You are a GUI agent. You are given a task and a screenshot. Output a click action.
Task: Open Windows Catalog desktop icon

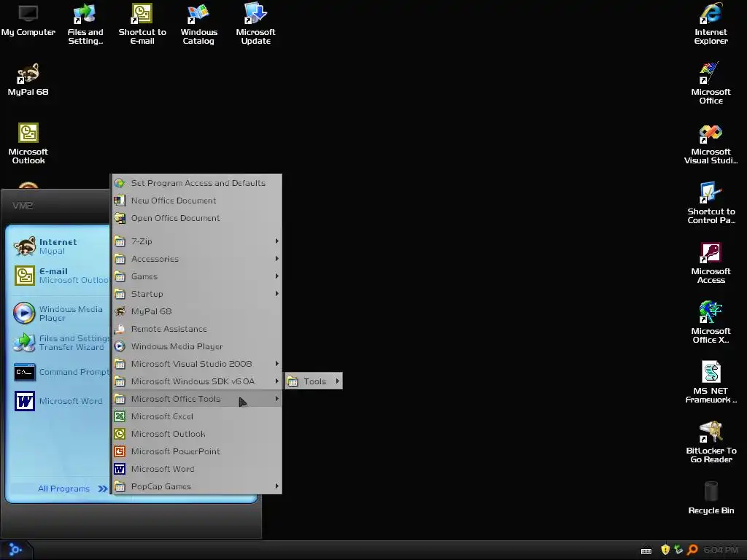point(198,24)
